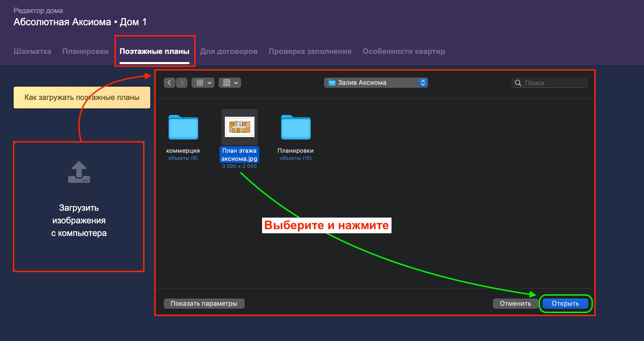Screen dimensions: 644x341
Task: Switch to the Планировки tab
Action: pos(86,51)
